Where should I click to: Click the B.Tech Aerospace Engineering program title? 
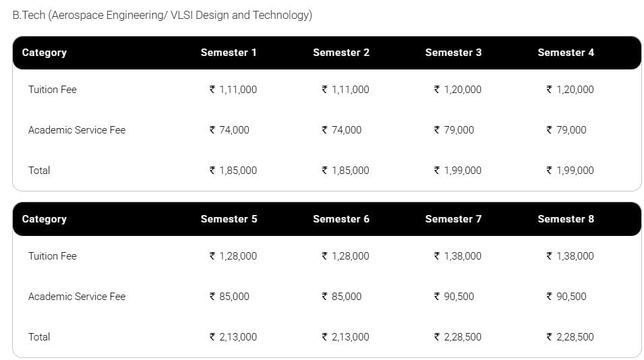pos(163,15)
